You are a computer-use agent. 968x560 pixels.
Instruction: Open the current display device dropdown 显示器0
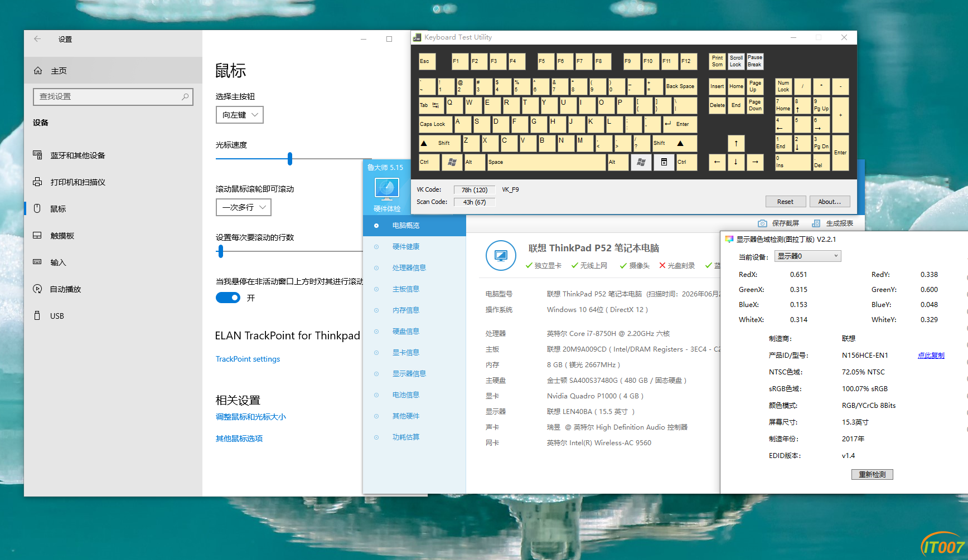point(807,256)
